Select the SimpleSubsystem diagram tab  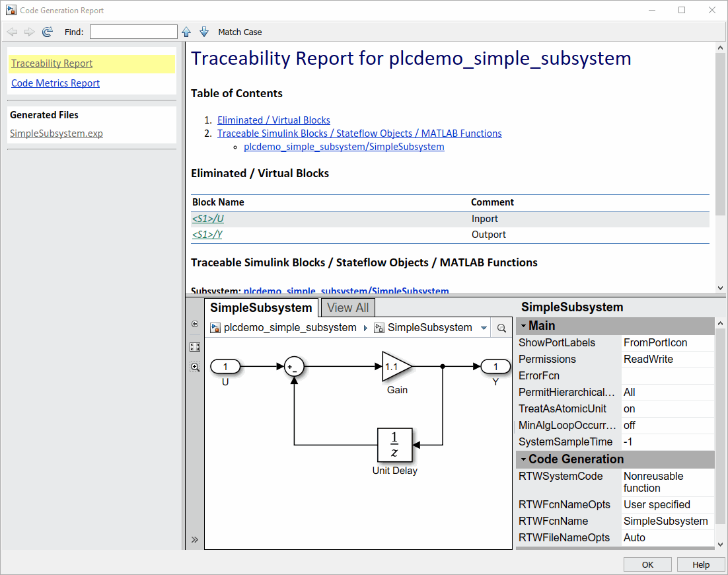[261, 307]
